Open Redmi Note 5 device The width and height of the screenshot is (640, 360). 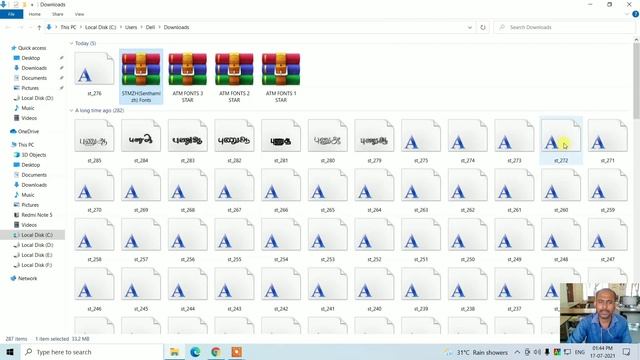pos(37,215)
